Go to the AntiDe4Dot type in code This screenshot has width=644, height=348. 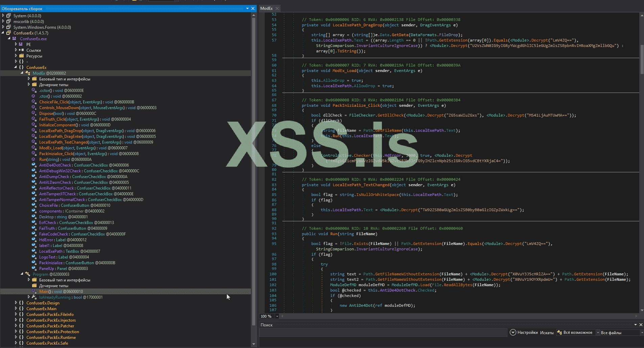[x=361, y=305]
